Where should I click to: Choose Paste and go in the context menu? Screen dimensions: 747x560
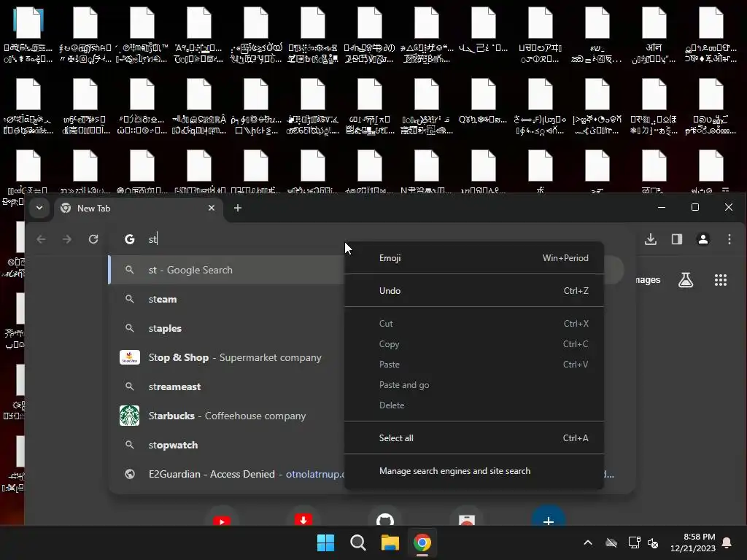[x=474, y=385]
